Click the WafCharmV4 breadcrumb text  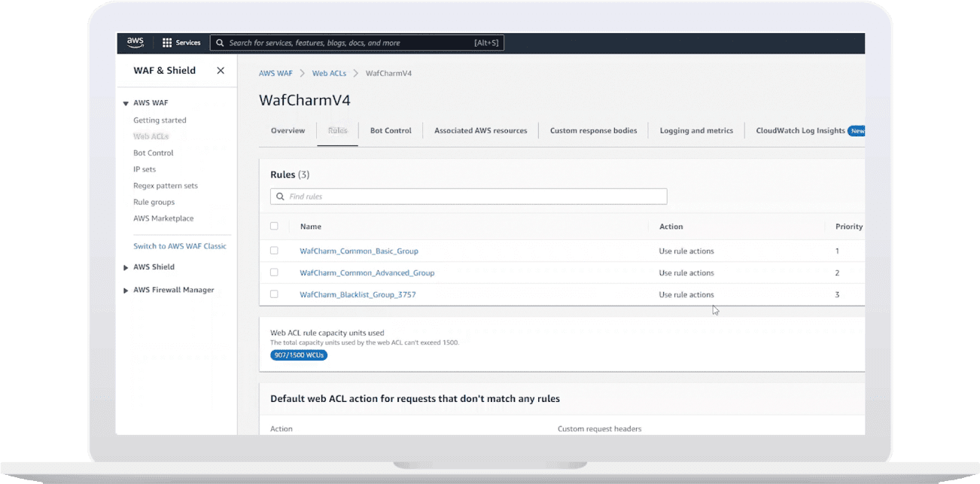388,74
